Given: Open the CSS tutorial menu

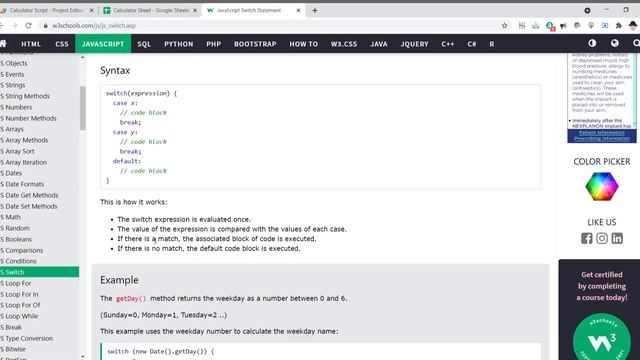Looking at the screenshot, I should (x=62, y=44).
